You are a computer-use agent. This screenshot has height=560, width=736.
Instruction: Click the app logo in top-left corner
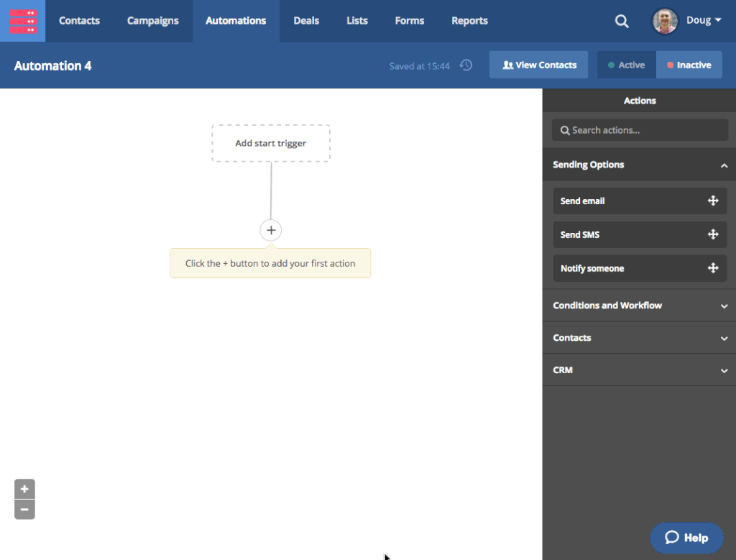click(x=22, y=21)
